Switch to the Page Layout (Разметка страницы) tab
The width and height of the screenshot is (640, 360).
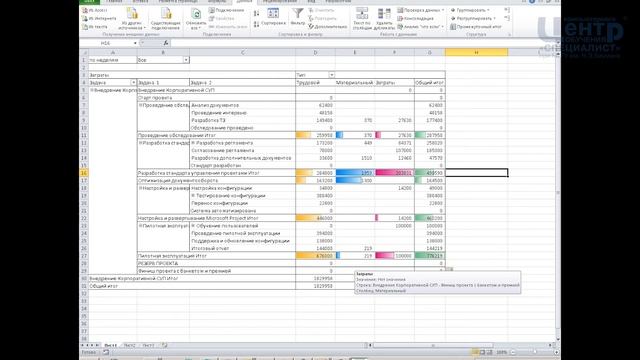(178, 2)
